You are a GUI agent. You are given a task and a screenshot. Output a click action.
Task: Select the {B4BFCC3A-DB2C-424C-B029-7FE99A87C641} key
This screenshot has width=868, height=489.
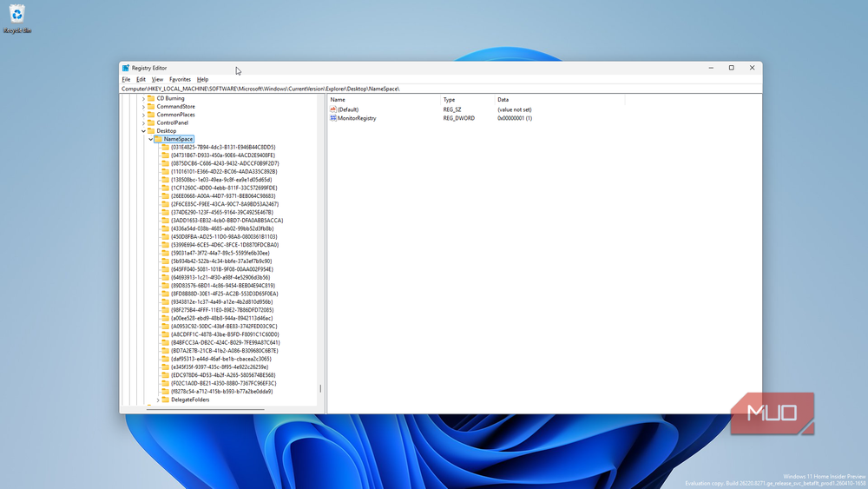[226, 342]
